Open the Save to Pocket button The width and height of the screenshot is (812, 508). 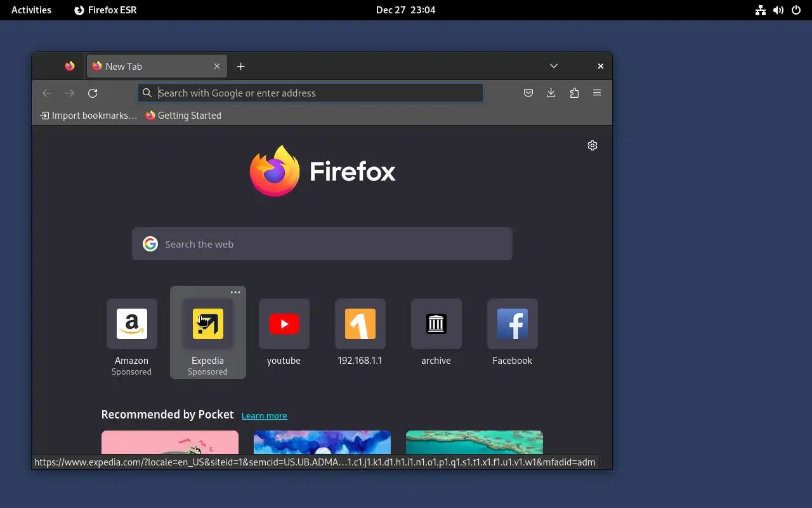point(528,93)
